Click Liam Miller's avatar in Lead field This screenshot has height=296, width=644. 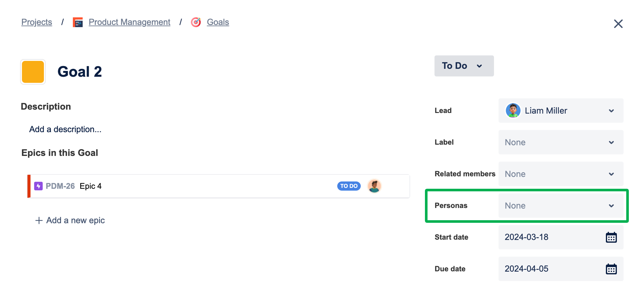pos(513,111)
